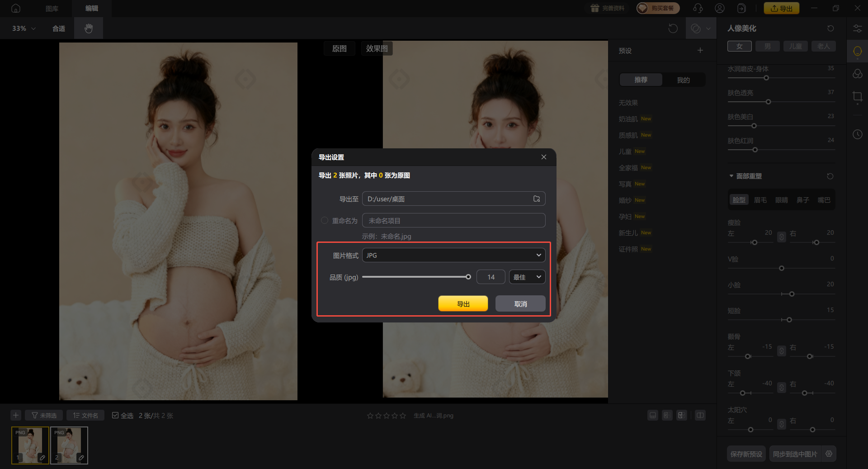Add new preset with plus icon

(x=700, y=50)
